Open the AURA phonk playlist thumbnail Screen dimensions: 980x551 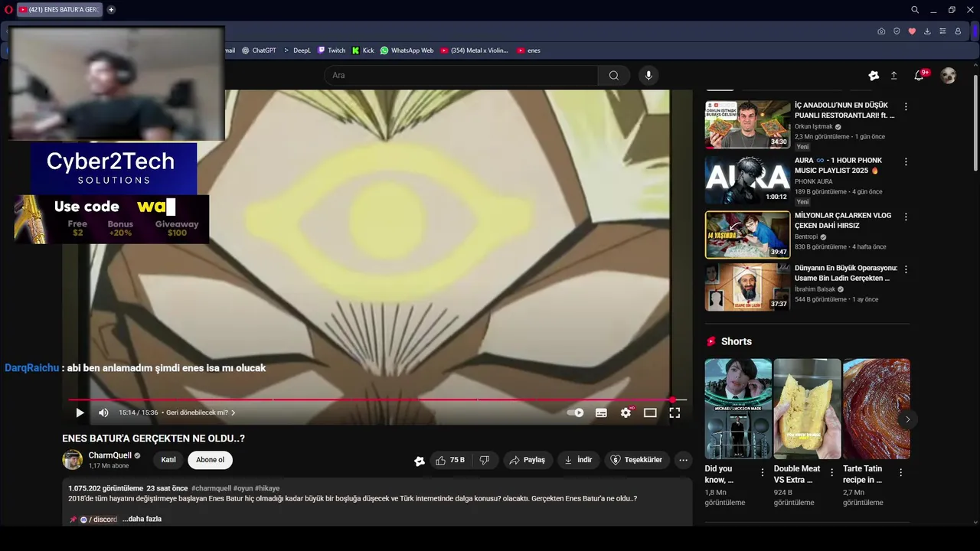point(747,180)
